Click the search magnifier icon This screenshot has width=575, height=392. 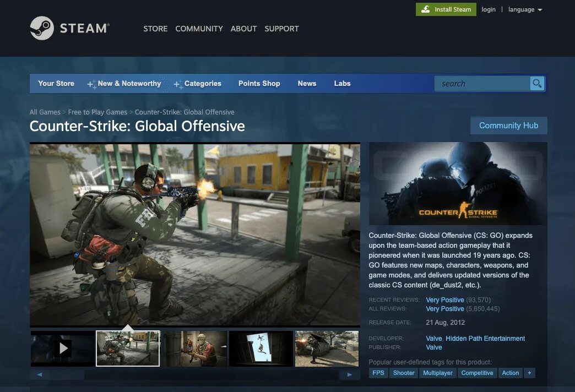point(537,84)
